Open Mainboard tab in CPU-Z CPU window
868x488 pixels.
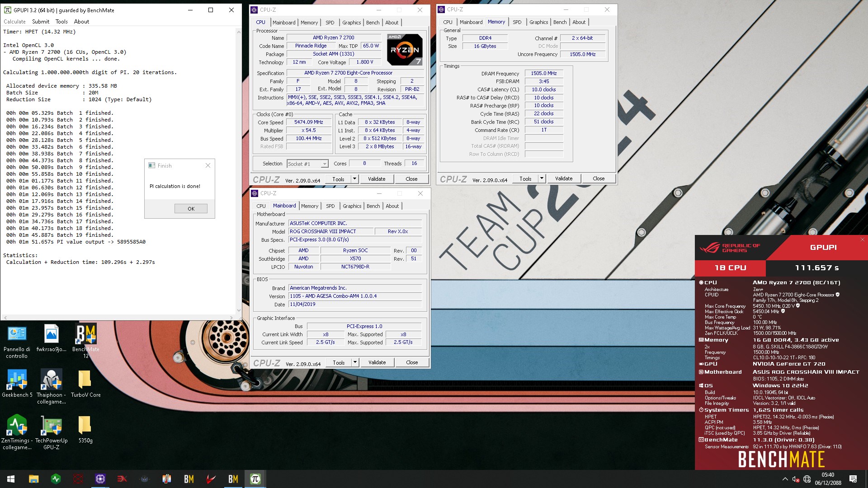coord(284,23)
